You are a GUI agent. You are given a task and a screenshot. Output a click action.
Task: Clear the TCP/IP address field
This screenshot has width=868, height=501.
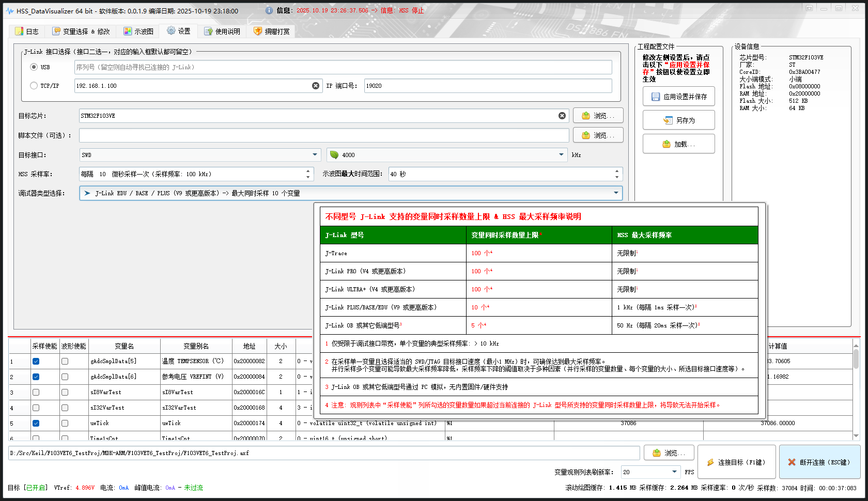(x=316, y=86)
